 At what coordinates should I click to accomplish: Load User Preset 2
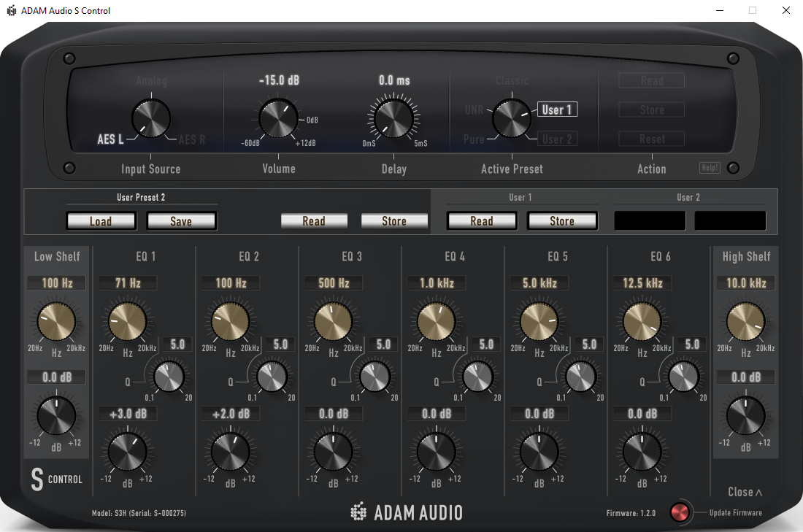coord(101,221)
